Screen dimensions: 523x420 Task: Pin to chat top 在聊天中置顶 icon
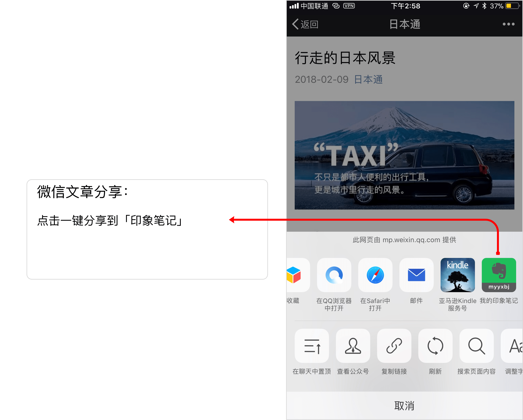pos(312,346)
